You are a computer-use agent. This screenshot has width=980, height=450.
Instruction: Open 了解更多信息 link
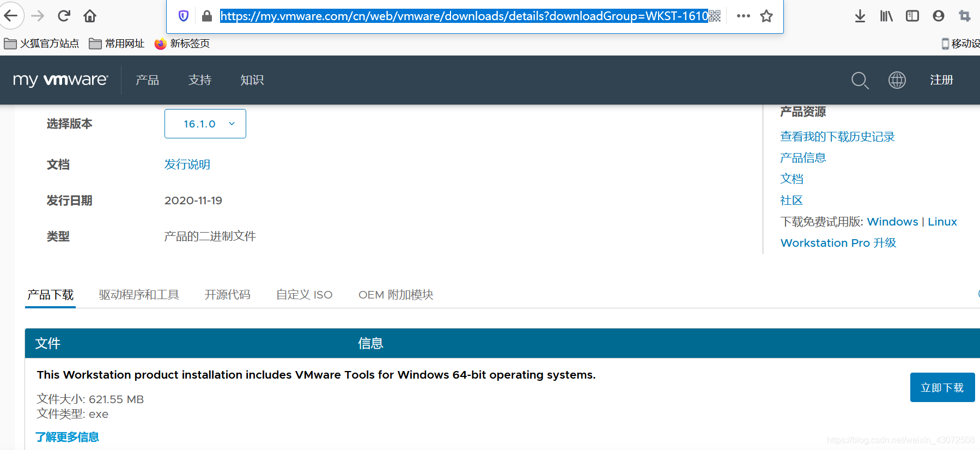(67, 437)
